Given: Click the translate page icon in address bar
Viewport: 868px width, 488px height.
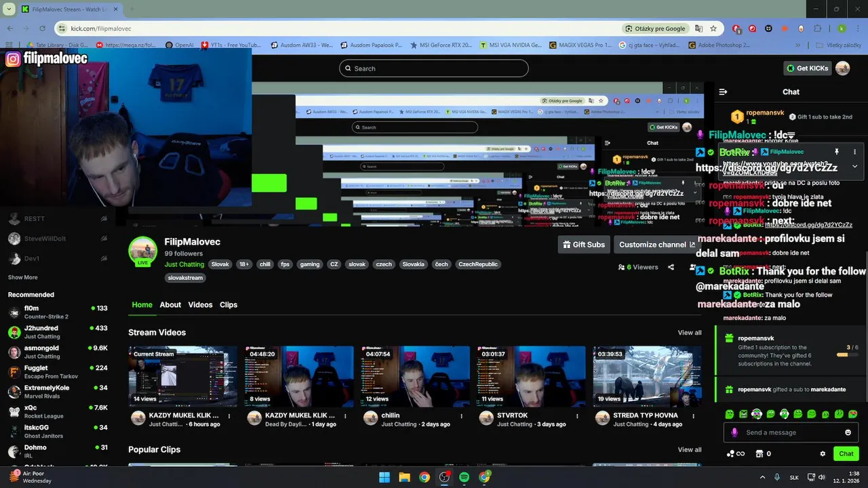Looking at the screenshot, I should click(698, 28).
